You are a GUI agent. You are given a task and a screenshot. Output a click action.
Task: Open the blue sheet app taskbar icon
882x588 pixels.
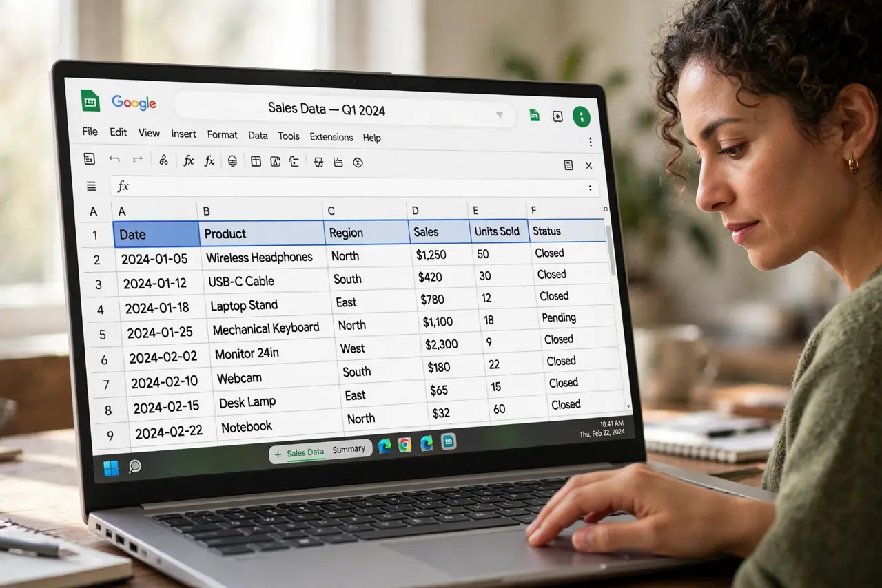(x=449, y=441)
